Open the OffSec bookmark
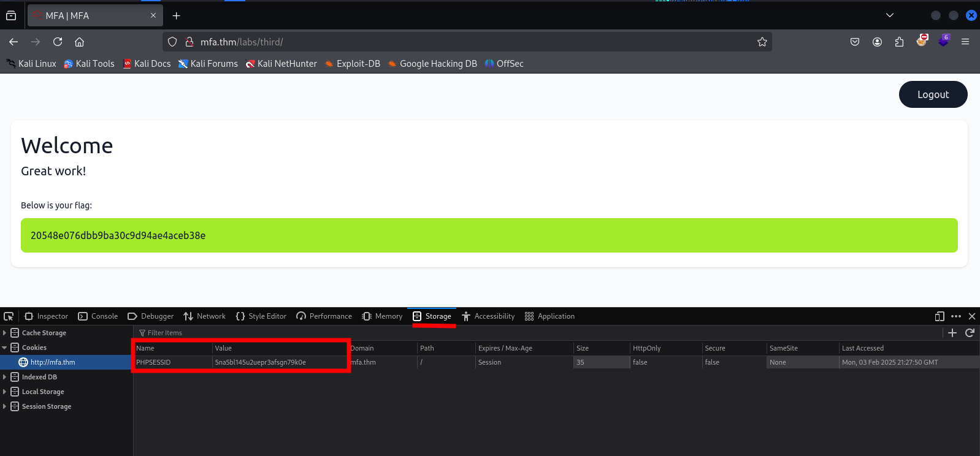This screenshot has height=456, width=980. coord(504,64)
